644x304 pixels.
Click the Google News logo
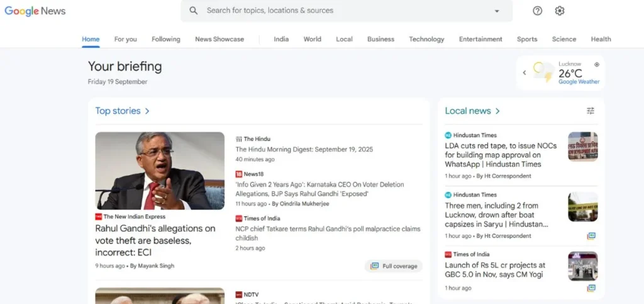click(x=35, y=11)
